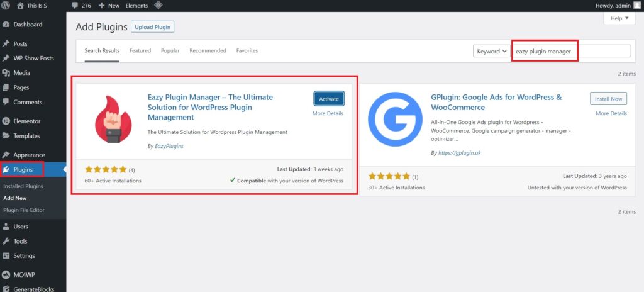Click Install Now for GPlugin

[608, 99]
